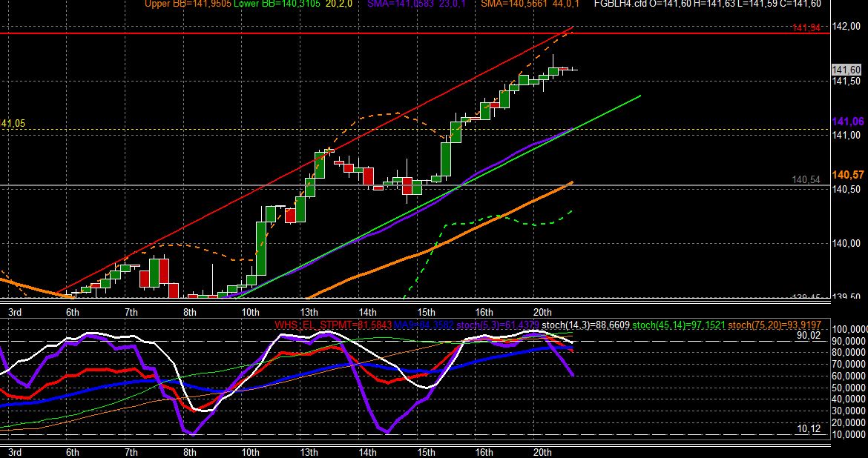Click '3rd' on the stochastic panel's bottom axis
Screen dimensions: 868x458
[x=15, y=453]
